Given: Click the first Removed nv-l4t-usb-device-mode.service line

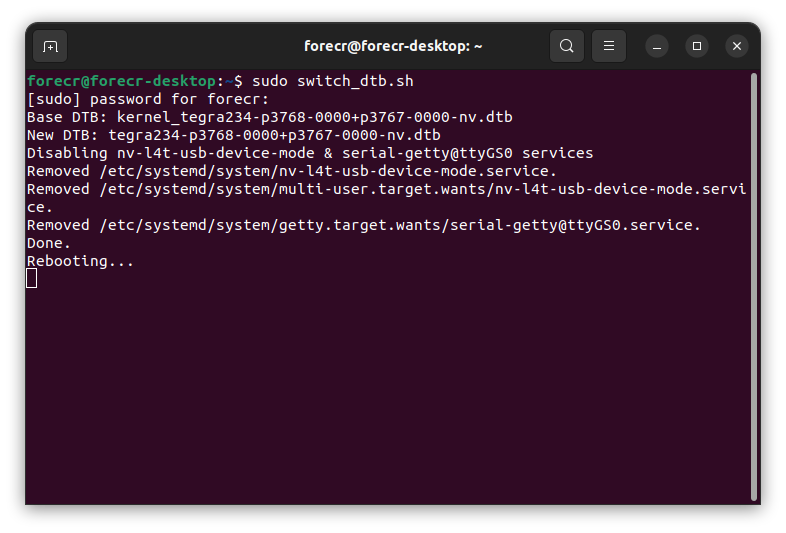Looking at the screenshot, I should 292,171.
